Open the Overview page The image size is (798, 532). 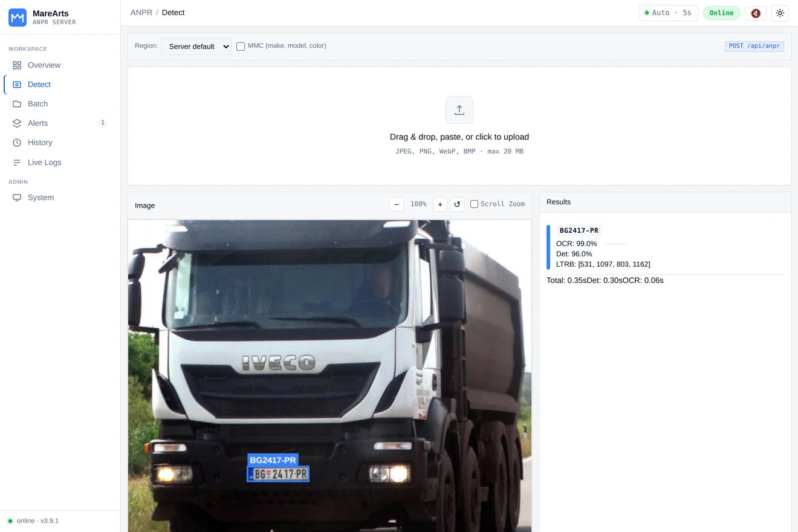pyautogui.click(x=60, y=65)
